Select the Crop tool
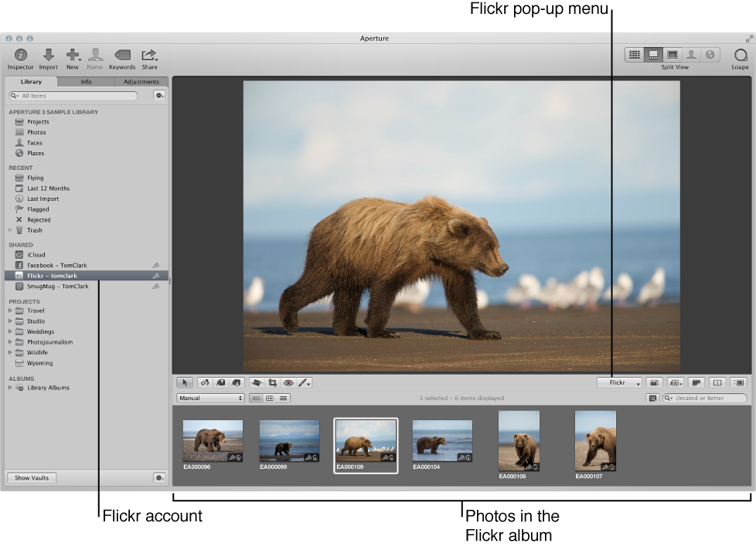The width and height of the screenshot is (756, 550). [272, 382]
